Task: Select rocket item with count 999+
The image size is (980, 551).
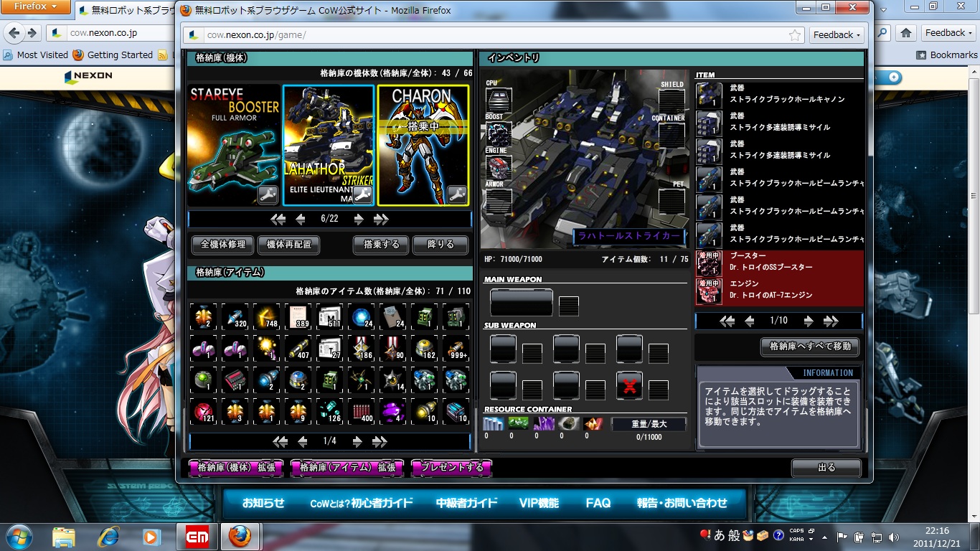Action: 456,347
